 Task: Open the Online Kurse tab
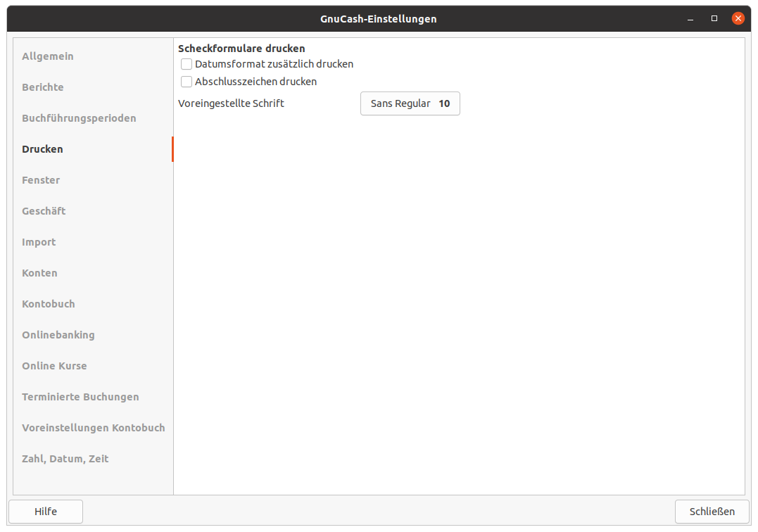tap(54, 366)
